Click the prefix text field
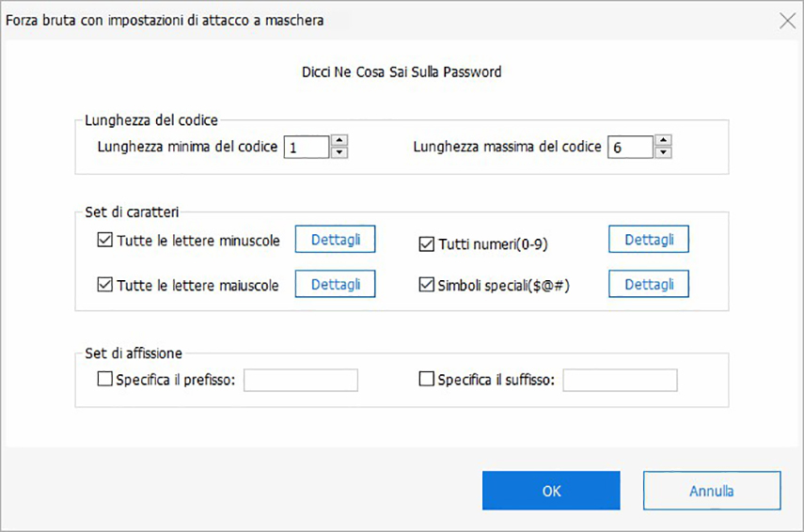This screenshot has height=532, width=804. (x=301, y=380)
